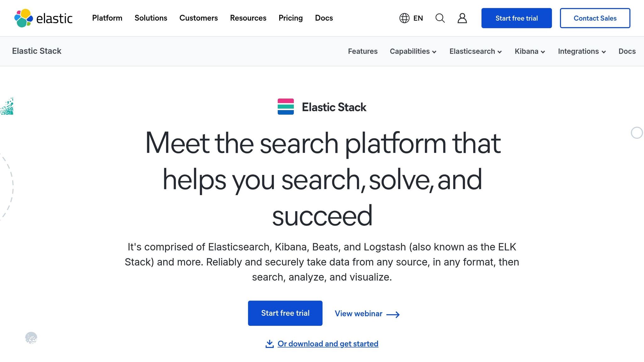Viewport: 644px width, 362px height.
Task: Click the Elastic logo
Action: tap(42, 18)
